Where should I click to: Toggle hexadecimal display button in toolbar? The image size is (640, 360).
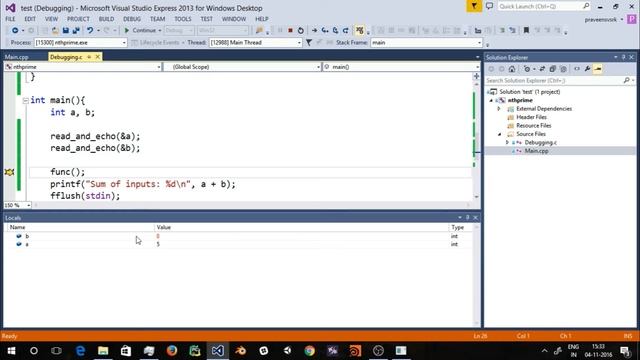[360, 31]
